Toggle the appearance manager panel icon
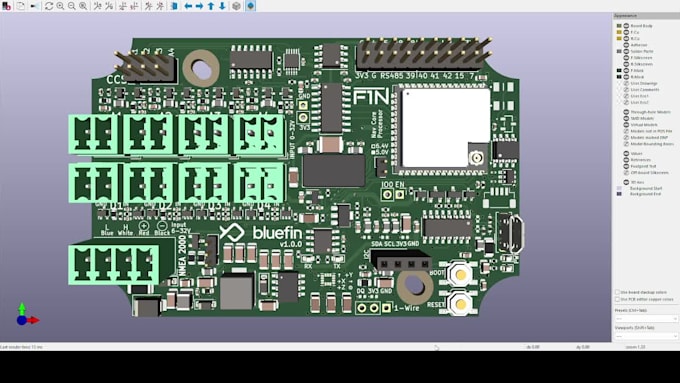This screenshot has width=680, height=383. (251, 6)
